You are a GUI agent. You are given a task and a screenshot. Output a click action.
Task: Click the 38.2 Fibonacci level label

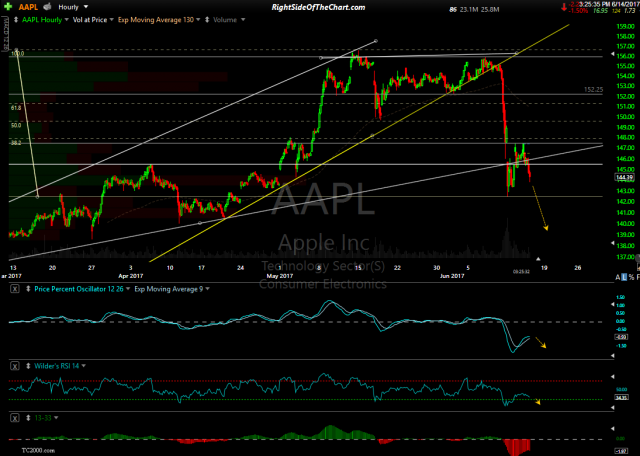[x=16, y=143]
